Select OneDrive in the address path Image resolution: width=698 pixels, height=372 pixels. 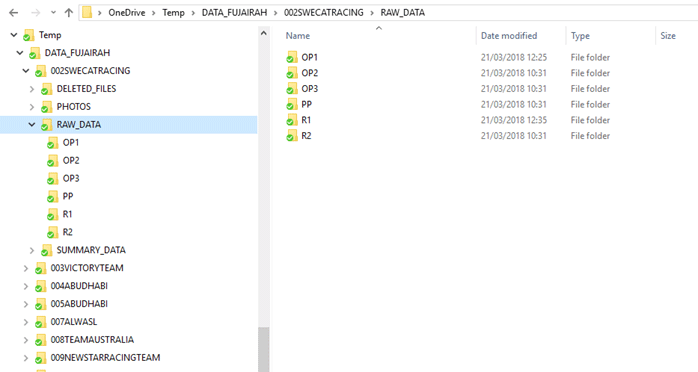click(x=127, y=13)
